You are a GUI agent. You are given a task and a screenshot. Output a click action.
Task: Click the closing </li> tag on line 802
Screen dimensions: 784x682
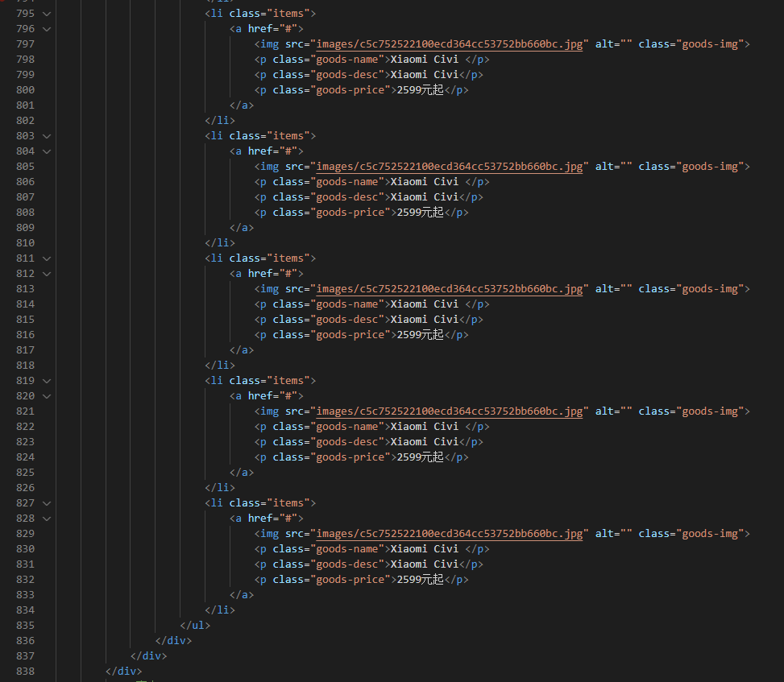(x=220, y=121)
